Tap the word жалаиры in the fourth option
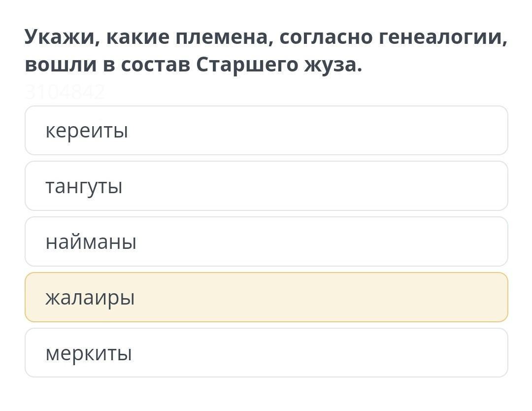This screenshot has height=411, width=532. click(90, 298)
